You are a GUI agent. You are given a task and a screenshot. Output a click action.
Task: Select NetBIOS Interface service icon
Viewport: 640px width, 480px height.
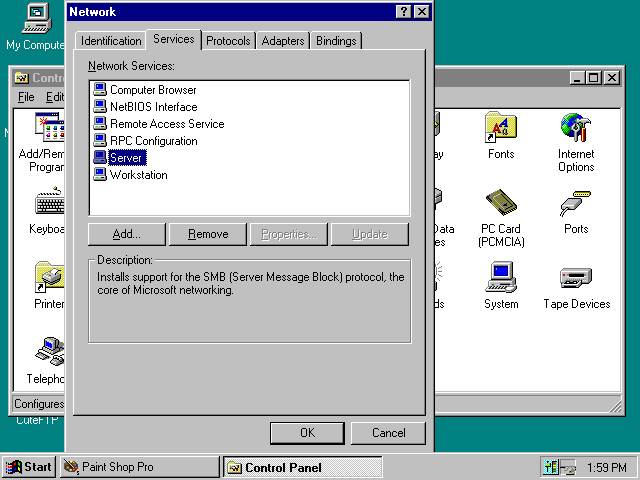pyautogui.click(x=100, y=106)
